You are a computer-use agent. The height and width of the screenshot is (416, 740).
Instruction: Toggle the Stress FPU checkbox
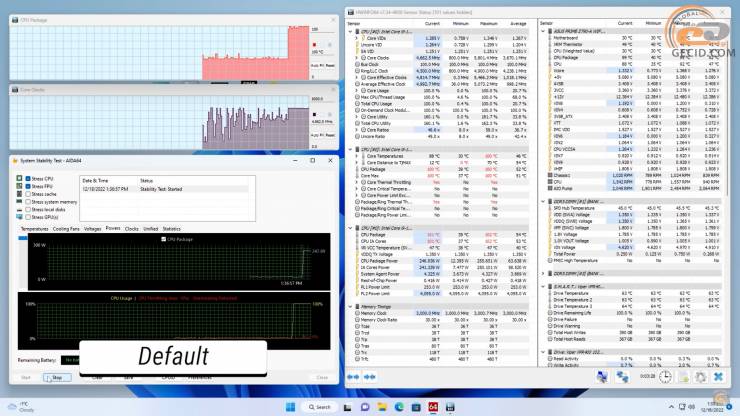click(28, 186)
